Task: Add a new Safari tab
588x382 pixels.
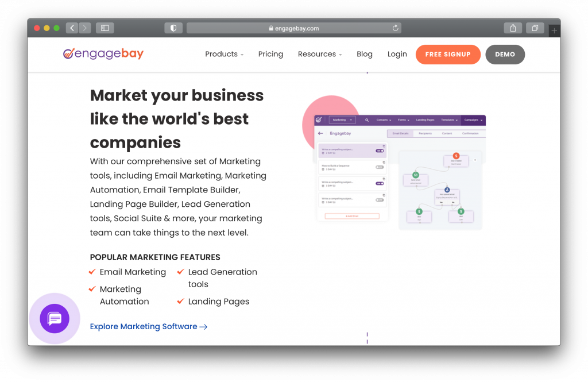Action: coord(554,31)
